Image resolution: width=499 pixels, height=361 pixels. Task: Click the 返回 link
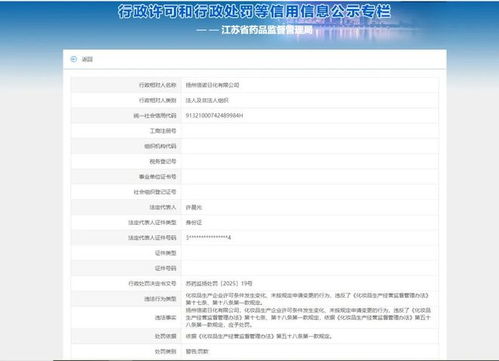tap(87, 59)
